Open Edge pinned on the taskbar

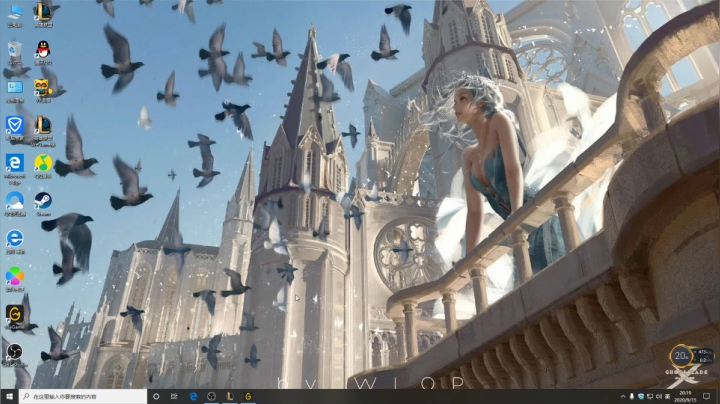(x=193, y=396)
